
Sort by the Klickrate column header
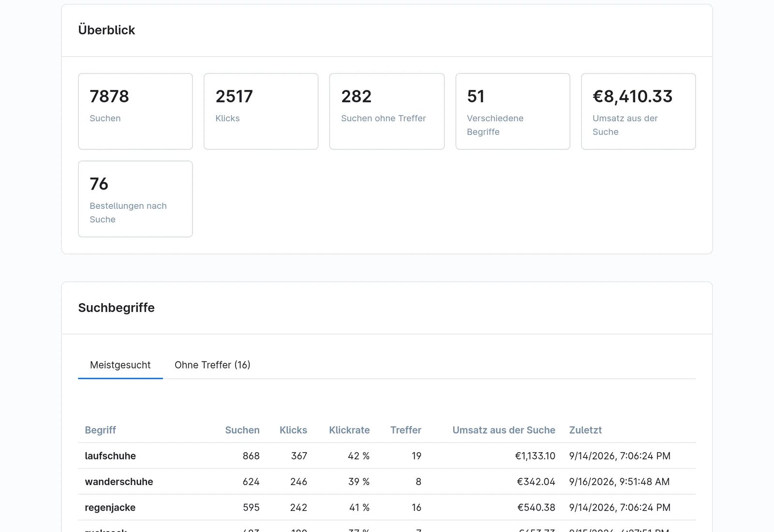coord(349,430)
